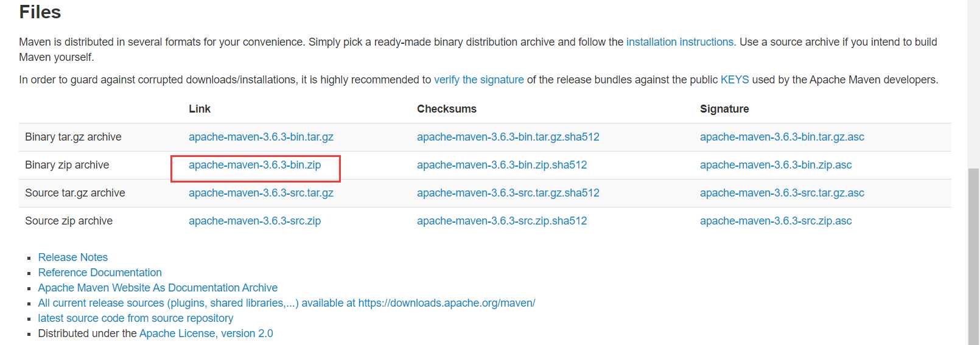Open the Apache License, version 2.0 link
Image resolution: width=980 pixels, height=345 pixels.
(206, 333)
